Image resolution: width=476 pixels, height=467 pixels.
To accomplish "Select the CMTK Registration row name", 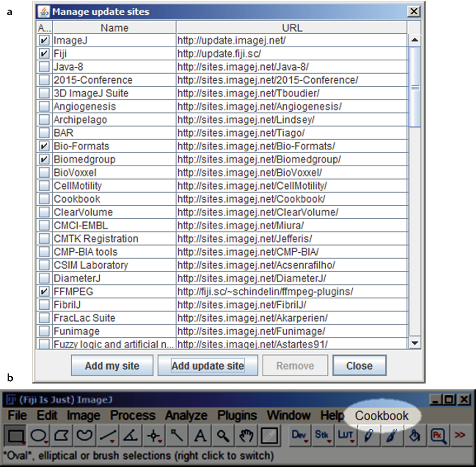I will pyautogui.click(x=96, y=239).
